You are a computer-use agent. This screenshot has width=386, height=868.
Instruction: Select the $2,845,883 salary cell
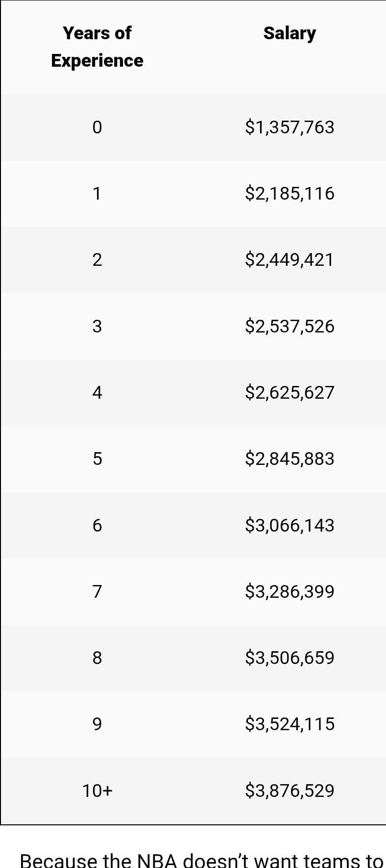click(x=289, y=459)
